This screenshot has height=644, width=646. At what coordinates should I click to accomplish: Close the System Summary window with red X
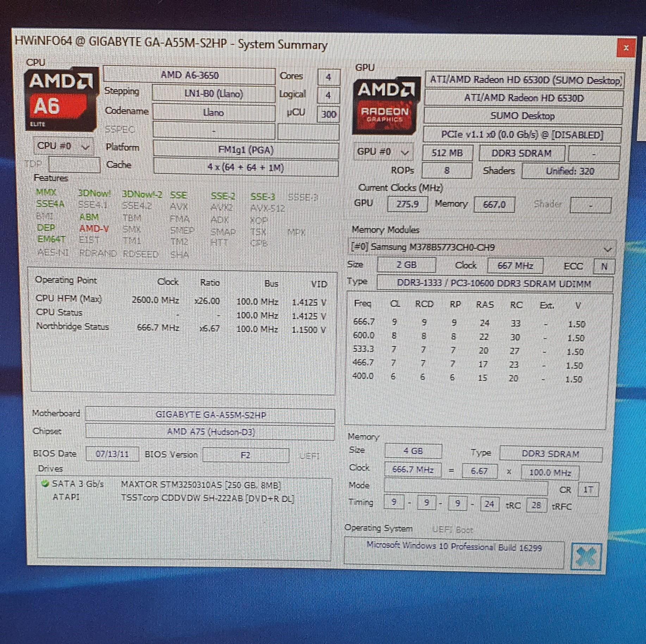[x=626, y=48]
